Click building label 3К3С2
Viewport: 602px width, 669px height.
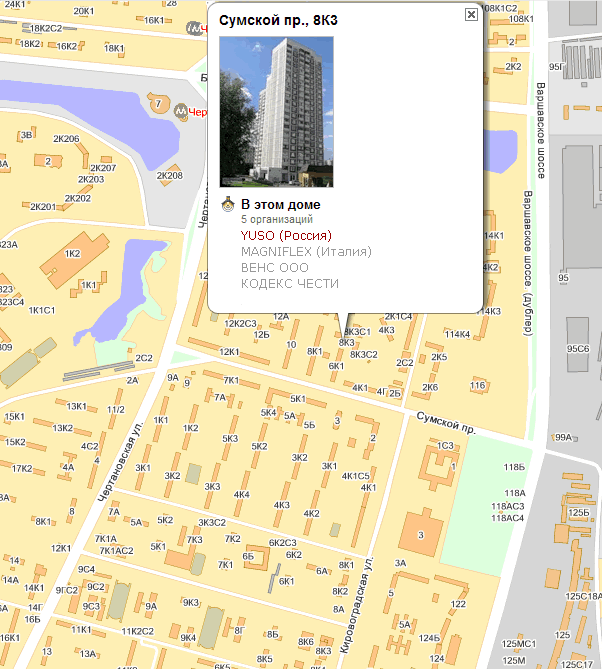212,523
